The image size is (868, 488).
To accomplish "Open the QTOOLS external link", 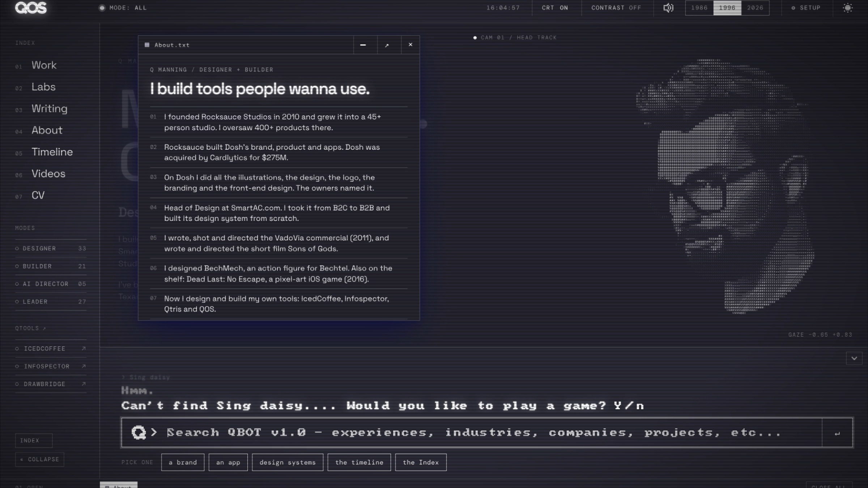I will point(30,328).
